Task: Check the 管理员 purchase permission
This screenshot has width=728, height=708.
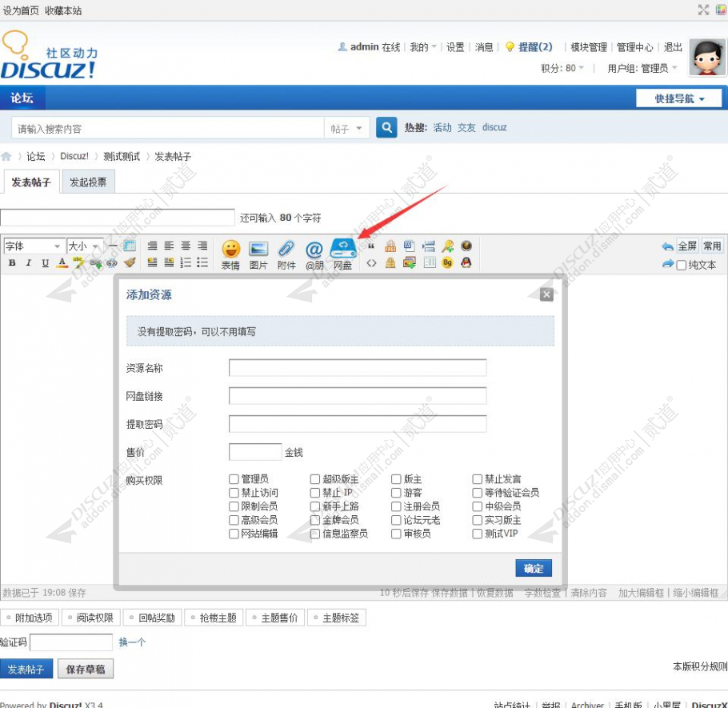Action: pyautogui.click(x=234, y=478)
